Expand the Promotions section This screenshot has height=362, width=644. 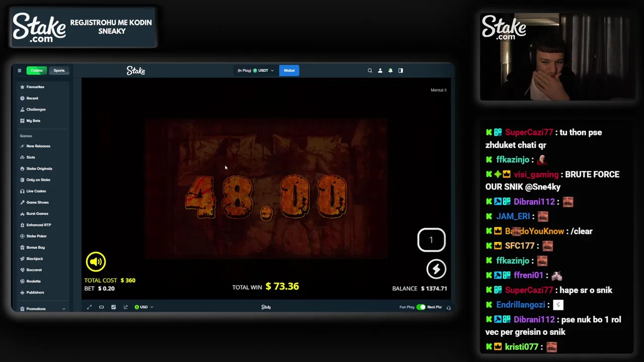(63, 309)
